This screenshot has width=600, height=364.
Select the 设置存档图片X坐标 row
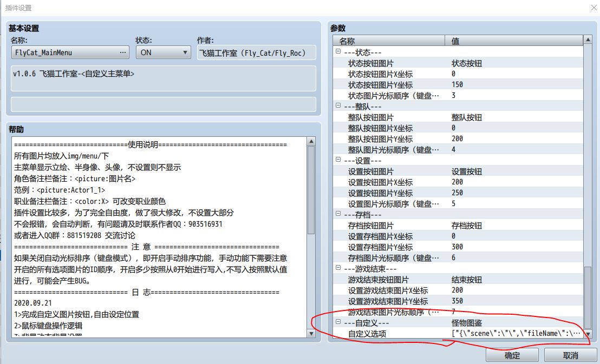tap(458, 236)
